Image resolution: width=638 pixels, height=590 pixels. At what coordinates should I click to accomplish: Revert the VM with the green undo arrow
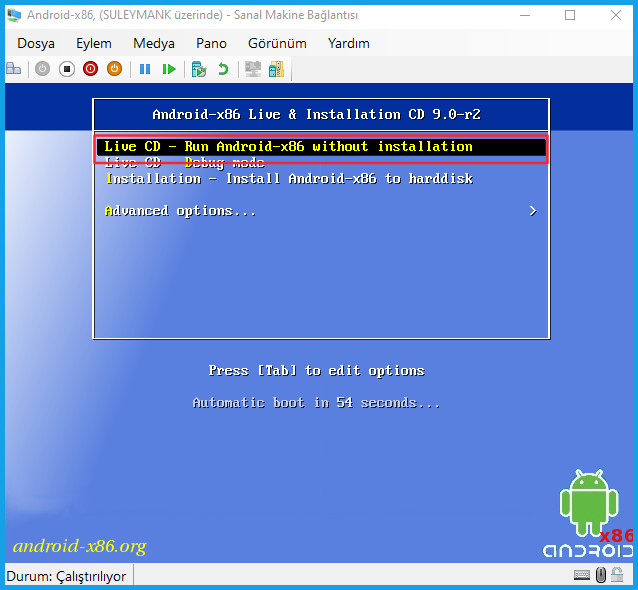point(223,69)
